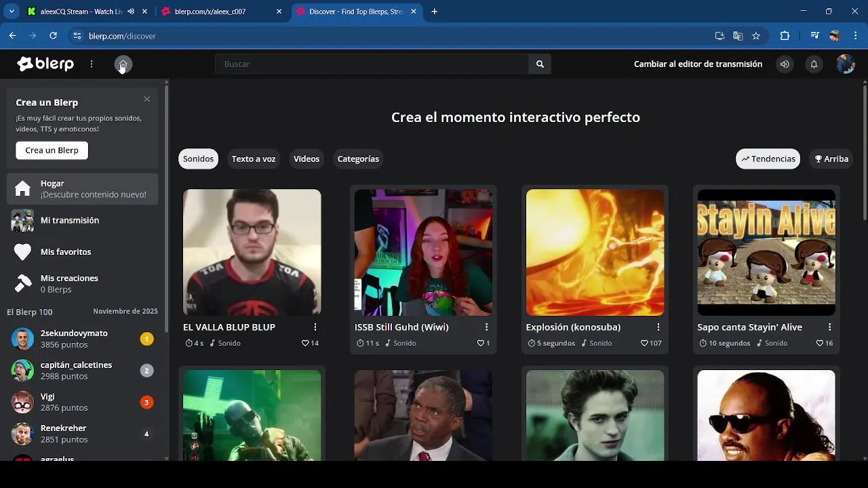Image resolution: width=868 pixels, height=488 pixels.
Task: Play the EL VALLA BLUP BLUP thumbnail
Action: [x=252, y=252]
